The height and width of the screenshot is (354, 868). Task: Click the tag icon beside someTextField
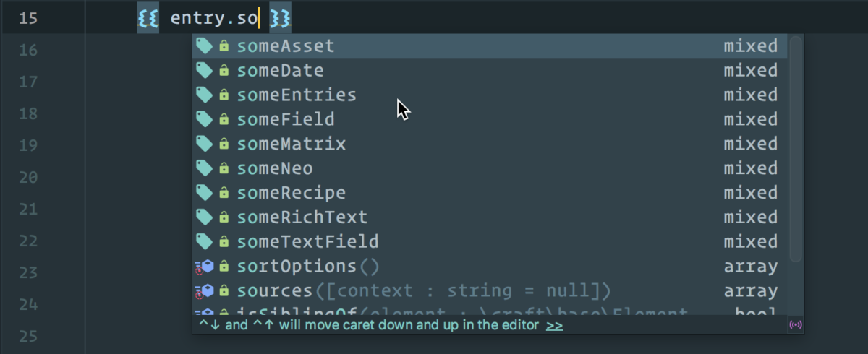(204, 242)
